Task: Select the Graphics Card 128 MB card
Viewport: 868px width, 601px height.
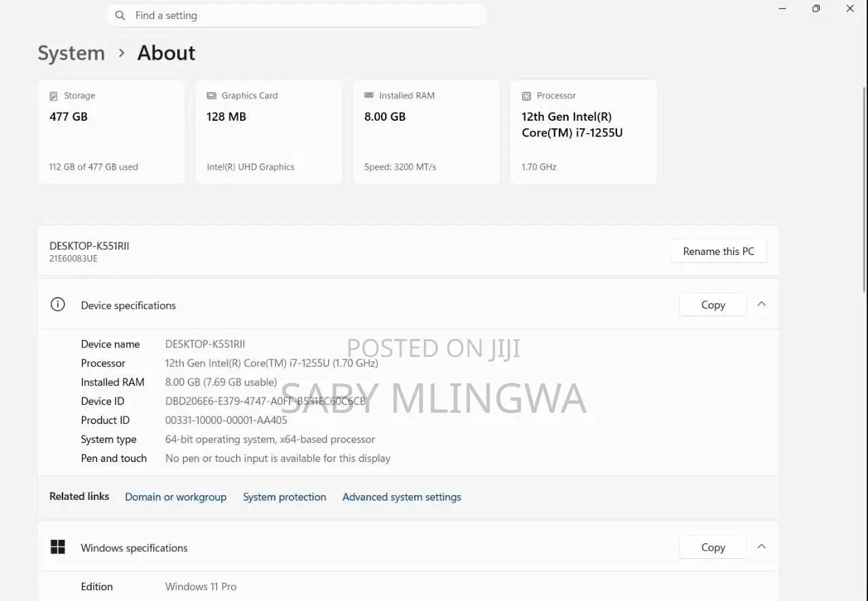Action: click(269, 132)
